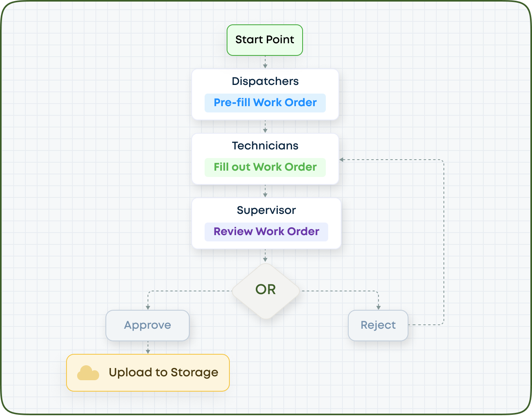Click the Pre-fill Work Order tag
Viewport: 532px width, 416px height.
265,103
